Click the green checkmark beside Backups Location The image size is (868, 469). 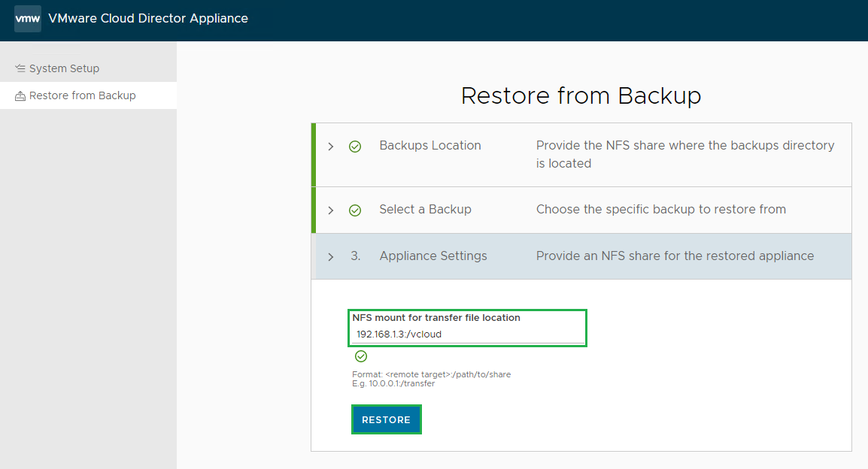(x=355, y=147)
